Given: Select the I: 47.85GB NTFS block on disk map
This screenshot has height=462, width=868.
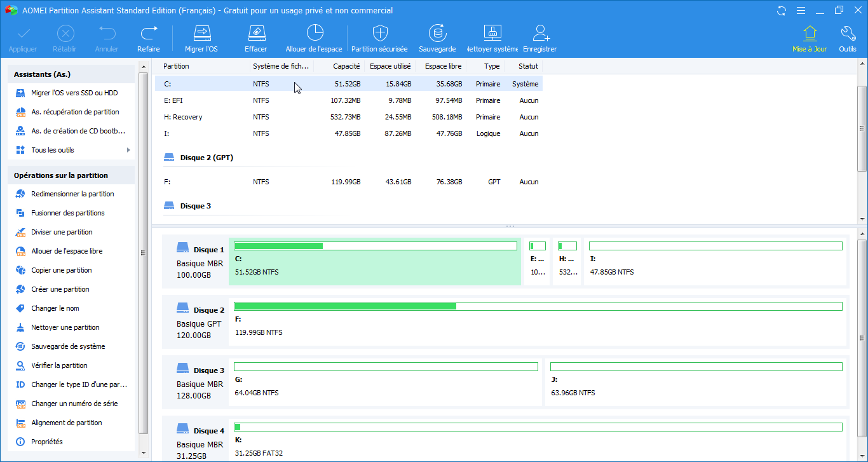Looking at the screenshot, I should [x=715, y=262].
